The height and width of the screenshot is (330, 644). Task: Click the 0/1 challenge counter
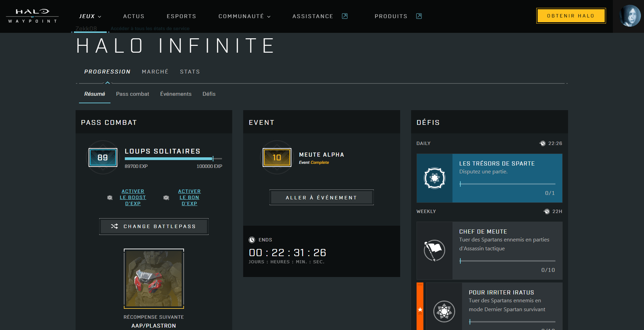550,193
